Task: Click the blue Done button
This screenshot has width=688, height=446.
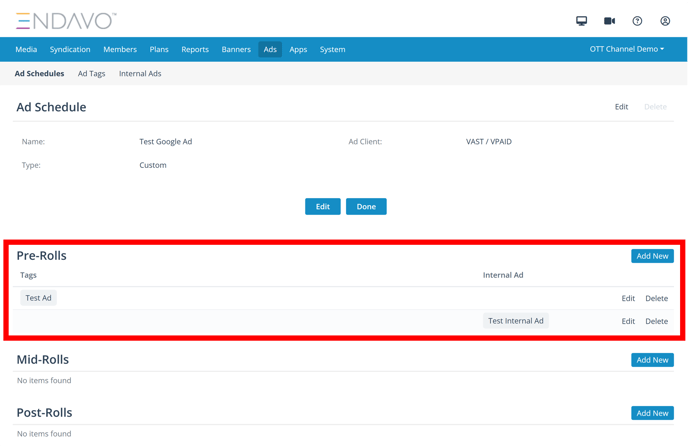Action: tap(366, 206)
